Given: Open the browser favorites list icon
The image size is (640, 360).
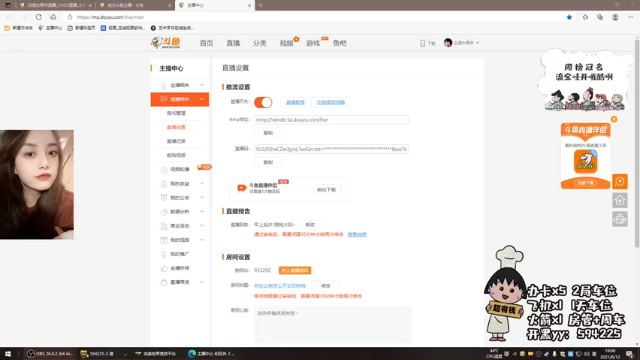Looking at the screenshot, I should click(x=585, y=17).
